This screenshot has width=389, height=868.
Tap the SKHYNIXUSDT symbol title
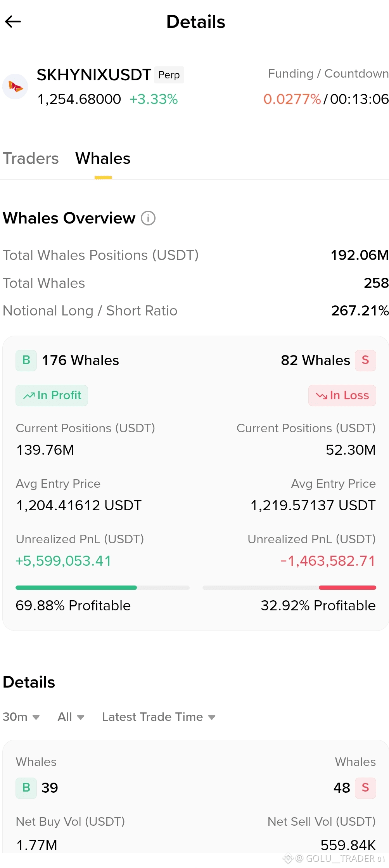tap(94, 75)
